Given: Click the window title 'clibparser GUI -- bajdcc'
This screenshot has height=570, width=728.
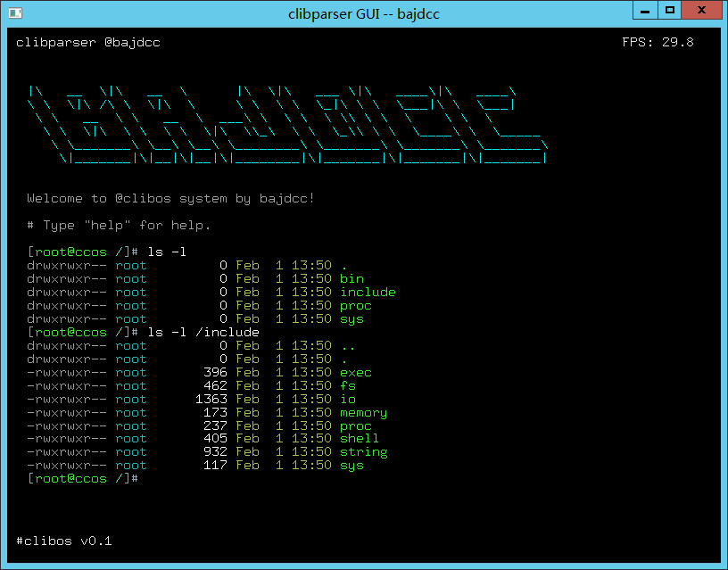Looking at the screenshot, I should [363, 14].
